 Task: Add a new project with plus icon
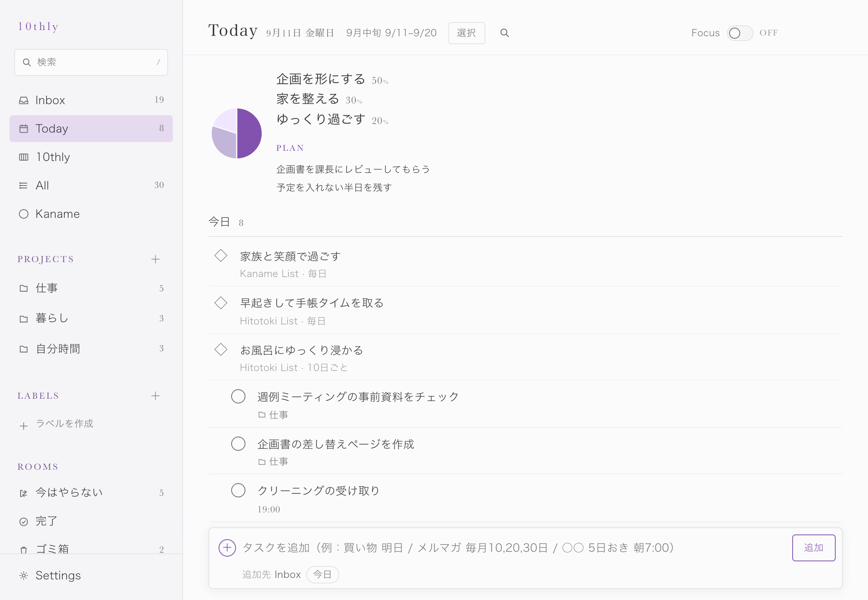155,259
